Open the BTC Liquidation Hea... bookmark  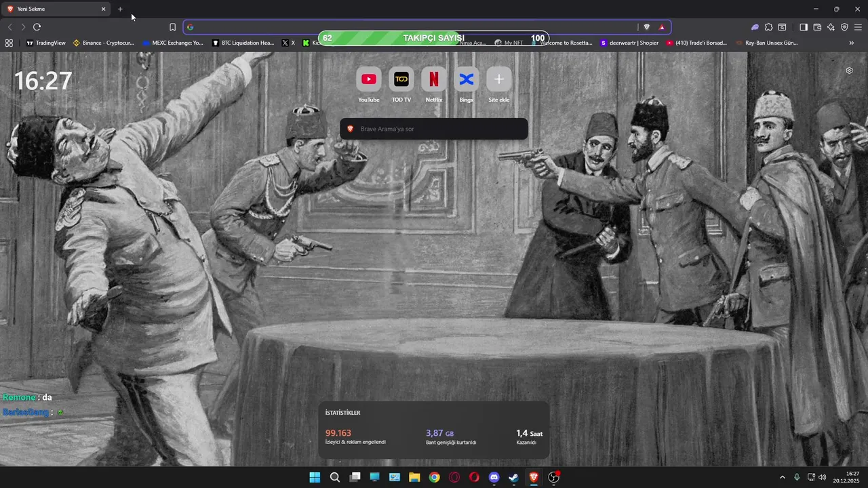[243, 43]
